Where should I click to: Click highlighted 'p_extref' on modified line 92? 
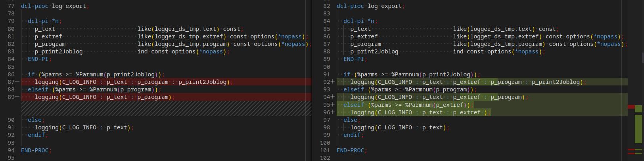[x=467, y=82]
